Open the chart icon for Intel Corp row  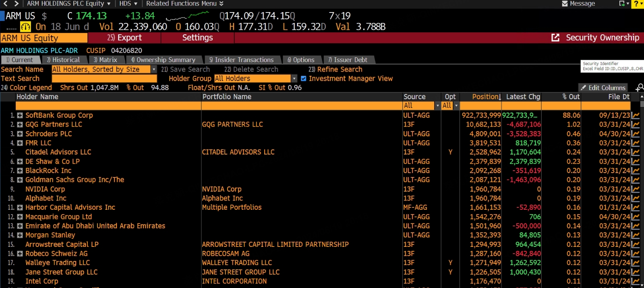click(636, 281)
